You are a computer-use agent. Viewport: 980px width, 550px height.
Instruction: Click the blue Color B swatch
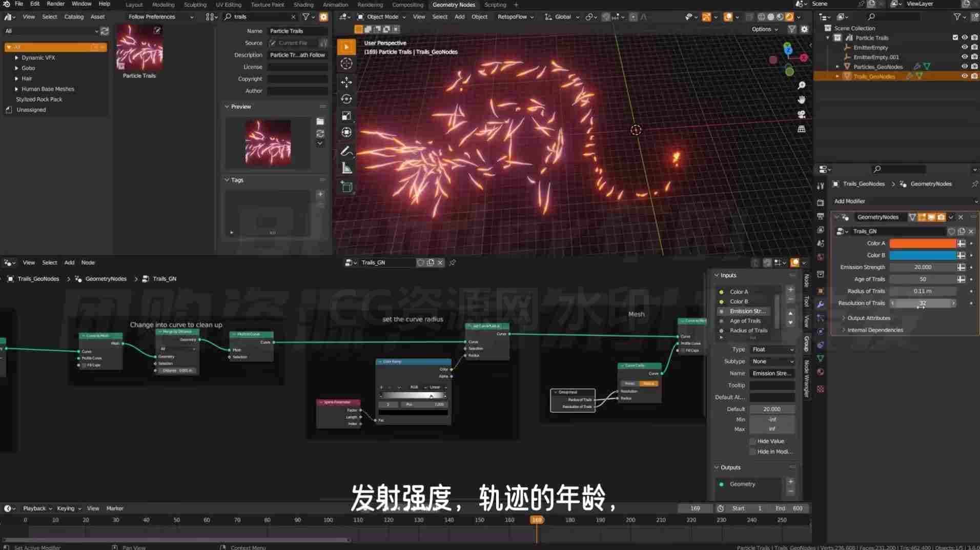pyautogui.click(x=923, y=255)
